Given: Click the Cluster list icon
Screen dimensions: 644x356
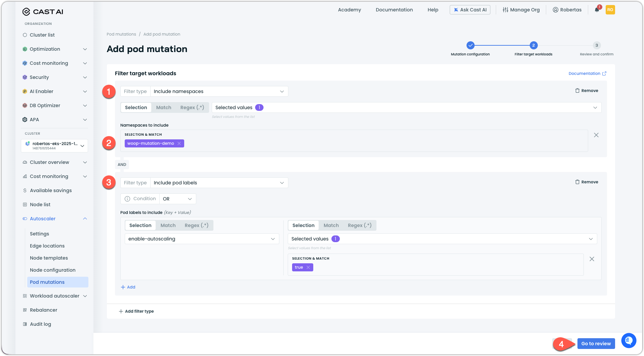Looking at the screenshot, I should [25, 35].
